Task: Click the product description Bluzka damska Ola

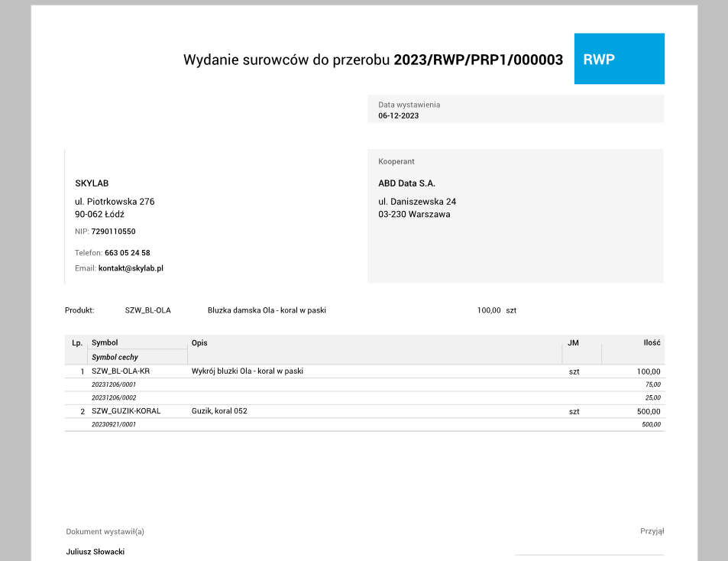Action: tap(267, 310)
